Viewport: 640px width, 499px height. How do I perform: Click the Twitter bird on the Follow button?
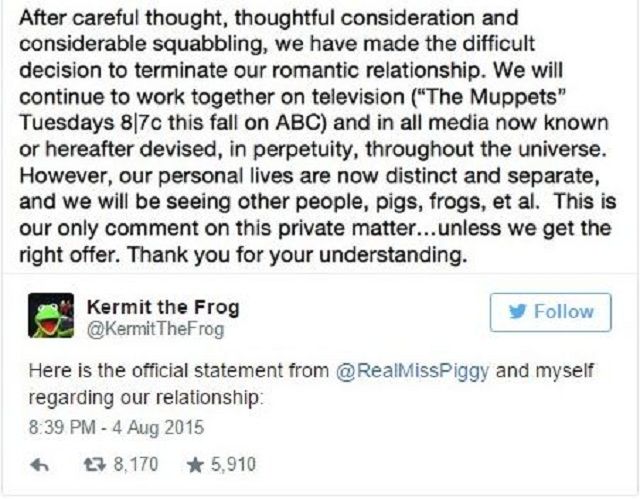[517, 312]
